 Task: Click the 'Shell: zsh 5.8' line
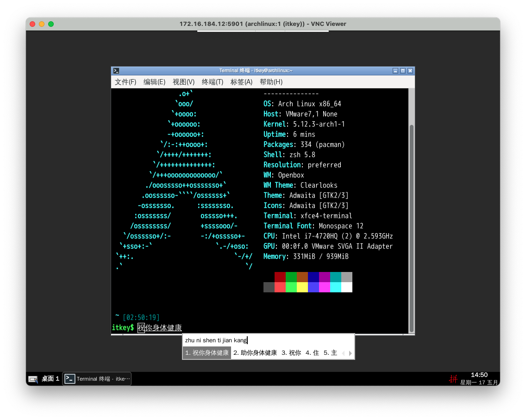click(289, 155)
